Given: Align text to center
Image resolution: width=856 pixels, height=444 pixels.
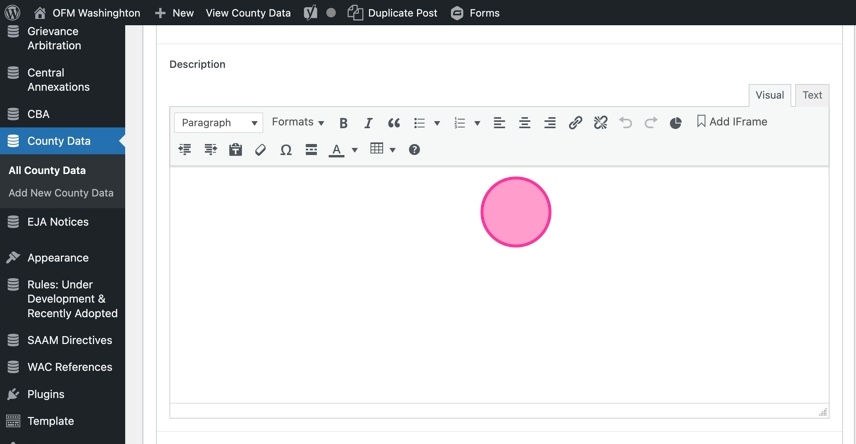Looking at the screenshot, I should pyautogui.click(x=524, y=123).
